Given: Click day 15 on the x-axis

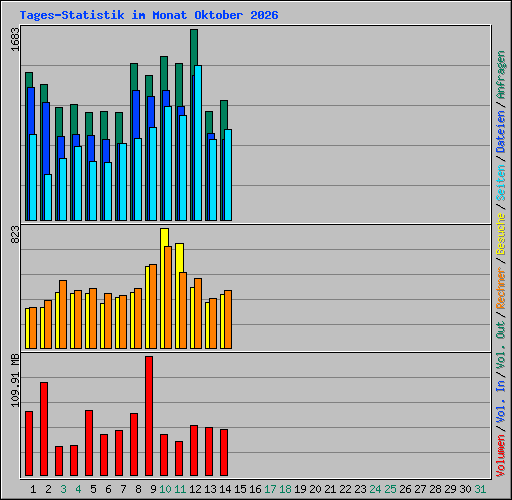Looking at the screenshot, I should pos(240,489).
